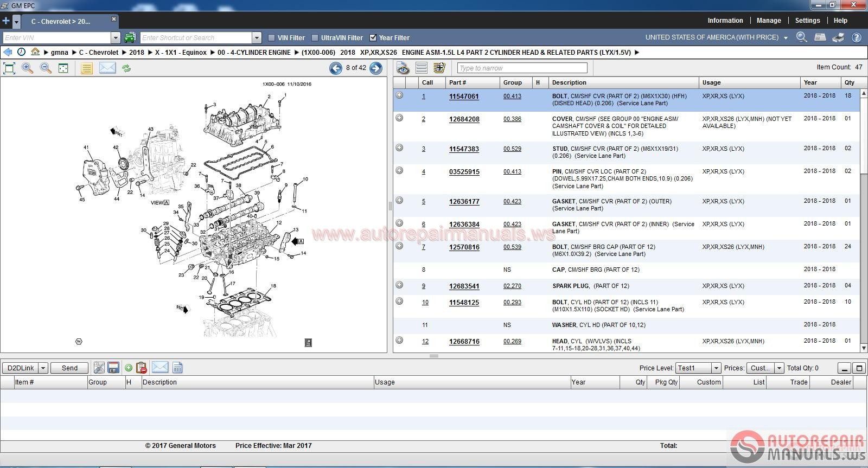Open help question mark icon

click(x=857, y=37)
